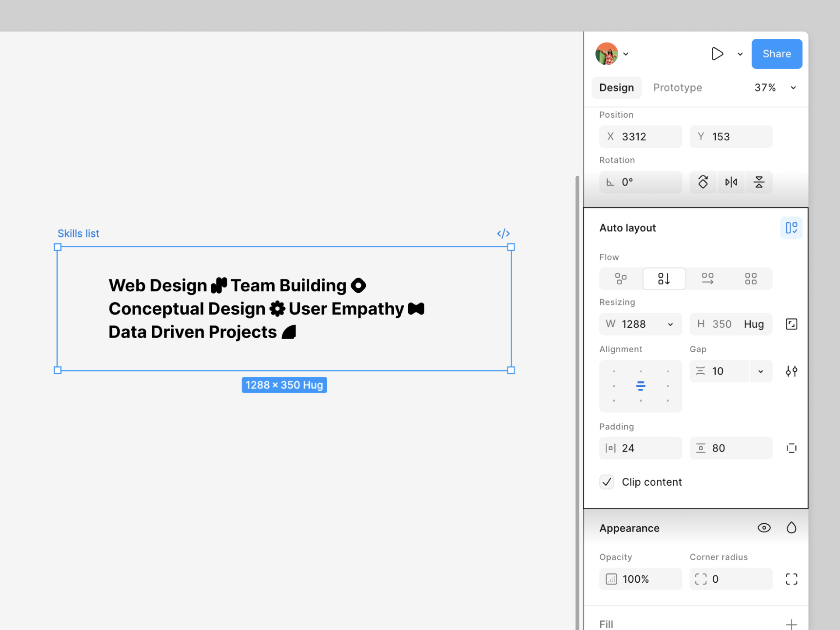The image size is (840, 630).
Task: Open Dev Mode code icon on frame
Action: [503, 234]
